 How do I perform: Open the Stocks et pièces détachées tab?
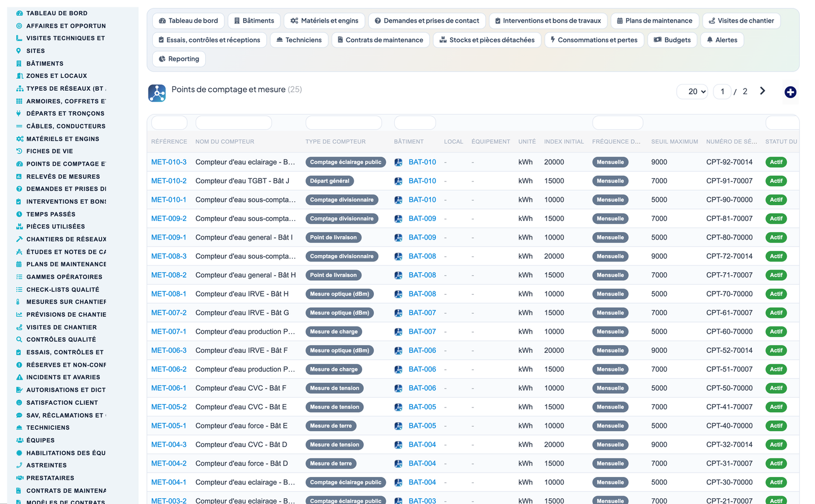coord(487,40)
